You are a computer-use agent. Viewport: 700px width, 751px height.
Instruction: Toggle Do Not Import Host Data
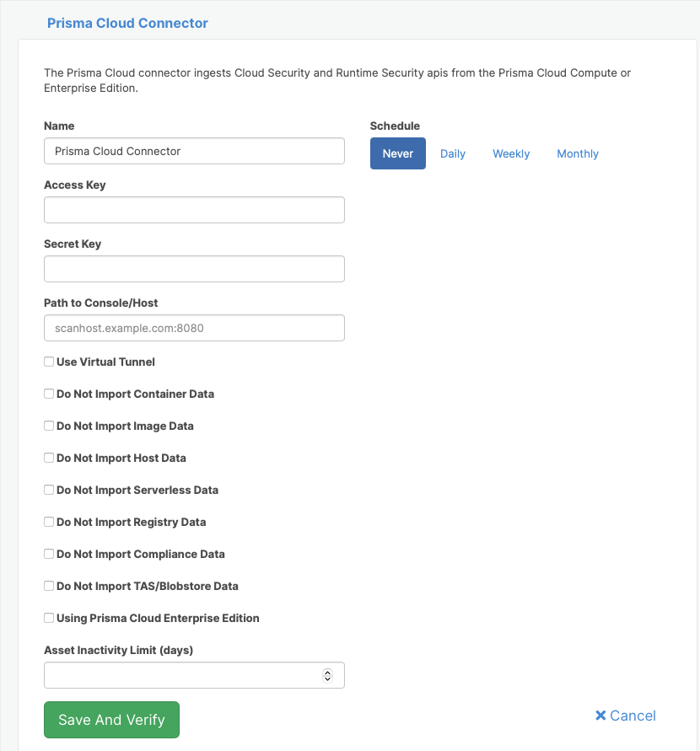pos(49,458)
